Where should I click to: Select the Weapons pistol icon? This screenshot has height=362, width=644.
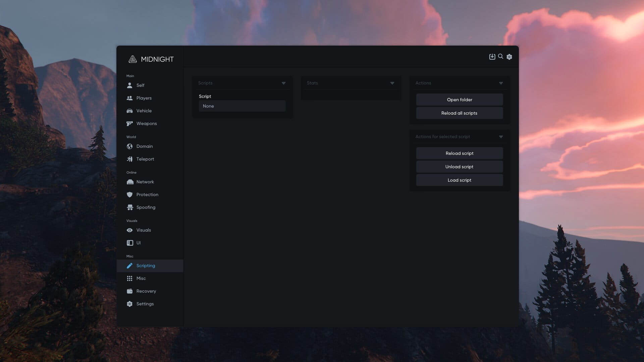click(x=129, y=123)
